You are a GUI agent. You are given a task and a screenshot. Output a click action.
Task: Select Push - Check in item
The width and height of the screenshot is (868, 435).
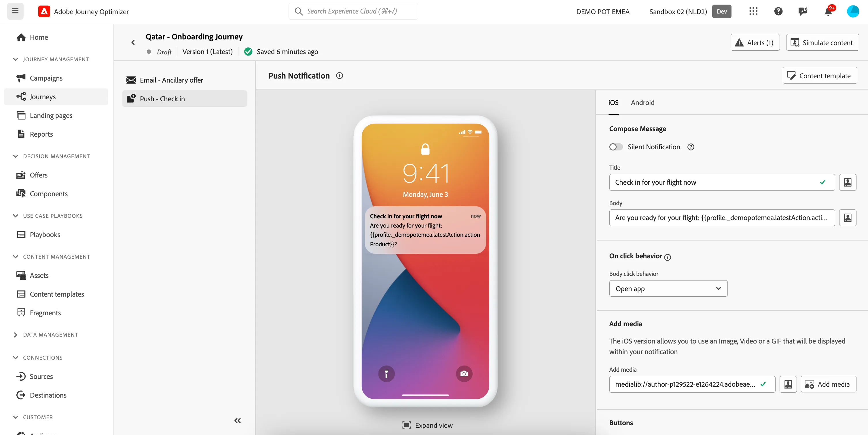click(x=184, y=99)
